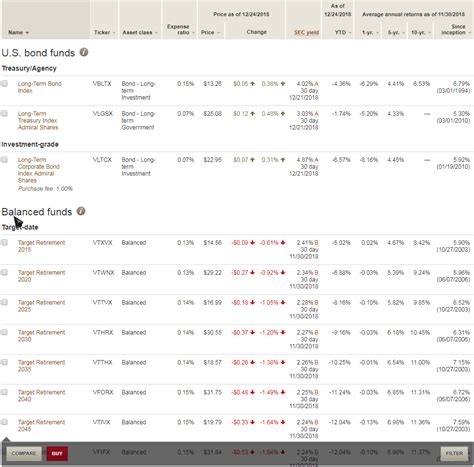This screenshot has height=467, width=474.
Task: Sort by Since inception column
Action: coord(455,29)
